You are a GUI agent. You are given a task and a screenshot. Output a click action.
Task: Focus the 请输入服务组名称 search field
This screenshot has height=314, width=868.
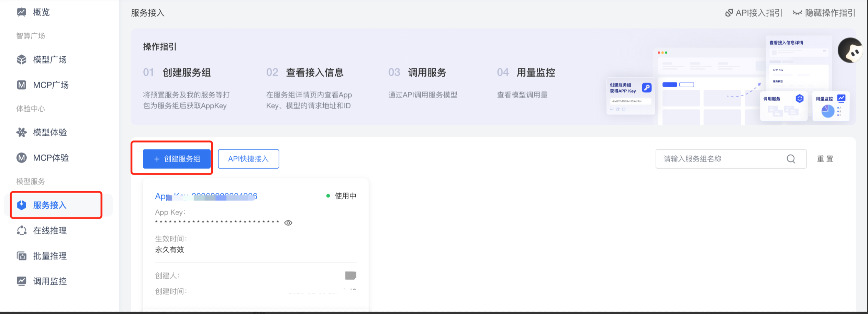click(x=731, y=159)
